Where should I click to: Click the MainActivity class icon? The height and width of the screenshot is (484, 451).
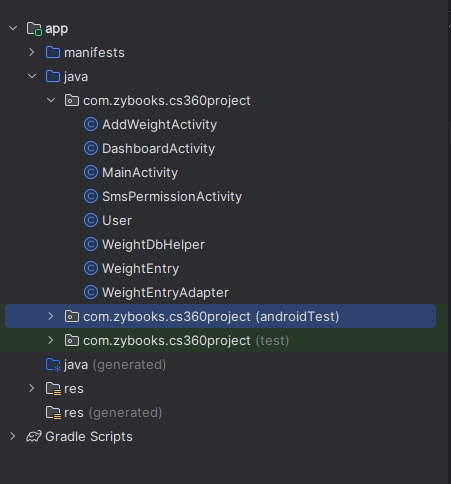point(91,172)
